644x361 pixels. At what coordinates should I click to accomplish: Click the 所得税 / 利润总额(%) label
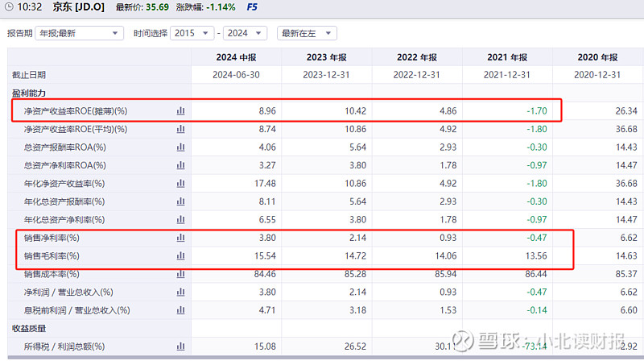click(64, 346)
